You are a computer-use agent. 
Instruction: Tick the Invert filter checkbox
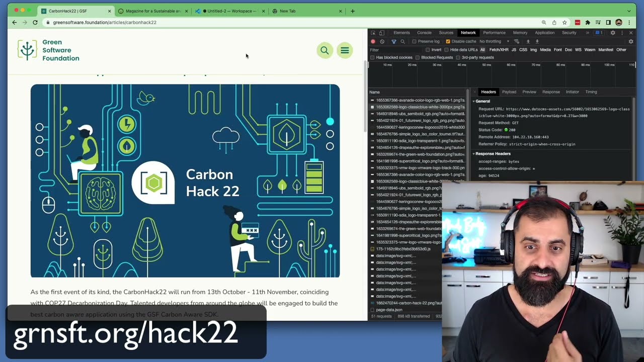pos(428,50)
